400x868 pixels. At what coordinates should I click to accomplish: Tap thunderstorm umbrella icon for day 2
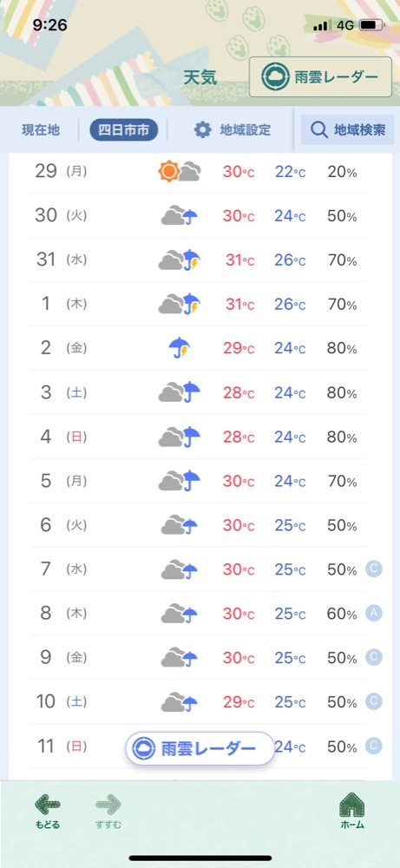180,349
